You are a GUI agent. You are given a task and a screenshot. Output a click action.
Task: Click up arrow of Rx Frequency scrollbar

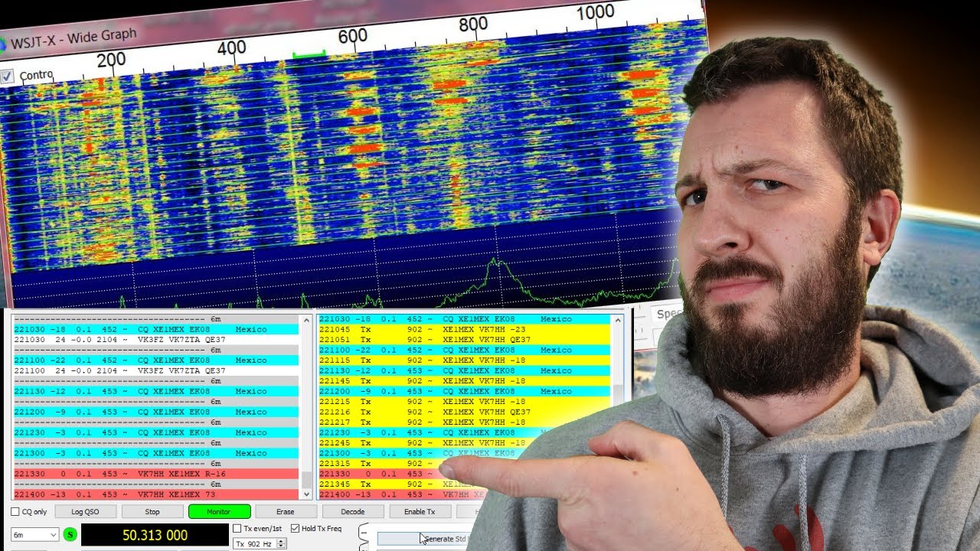(x=617, y=320)
